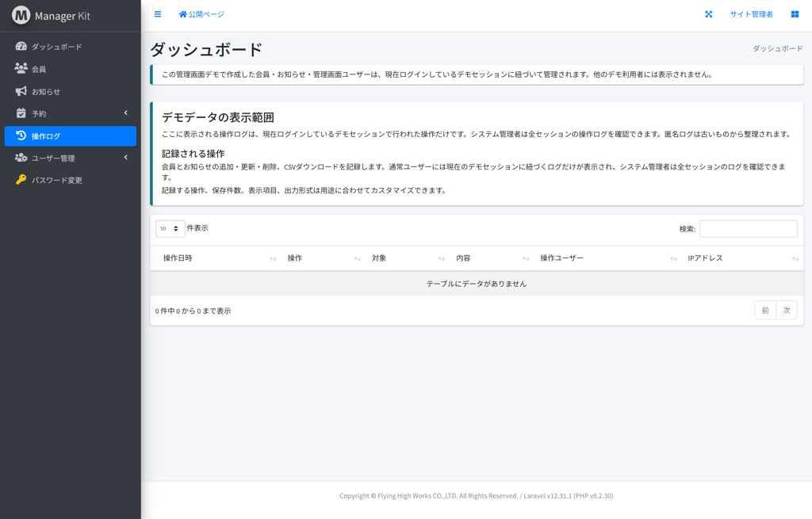Expand the ユーザー管理 submenu chevron
812x519 pixels.
126,158
